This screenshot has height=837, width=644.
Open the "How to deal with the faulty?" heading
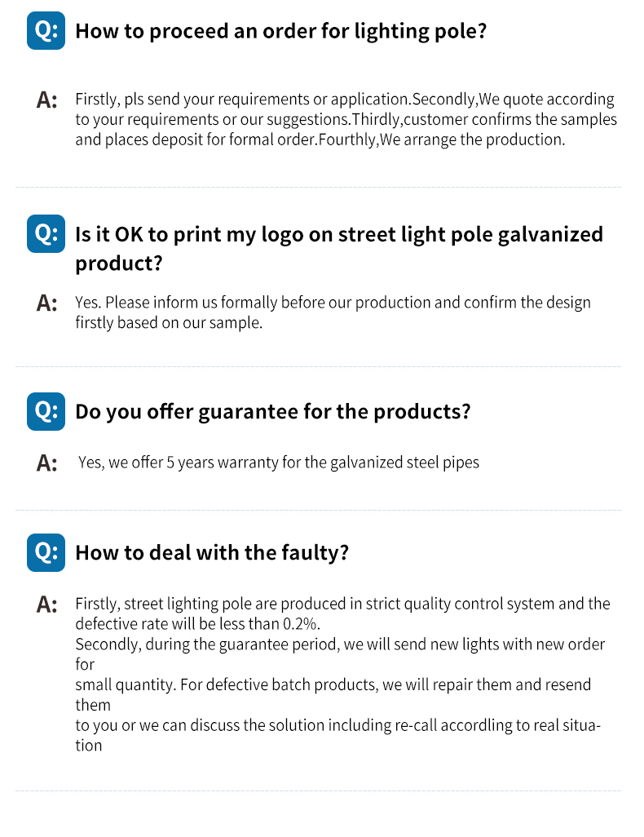click(x=212, y=552)
